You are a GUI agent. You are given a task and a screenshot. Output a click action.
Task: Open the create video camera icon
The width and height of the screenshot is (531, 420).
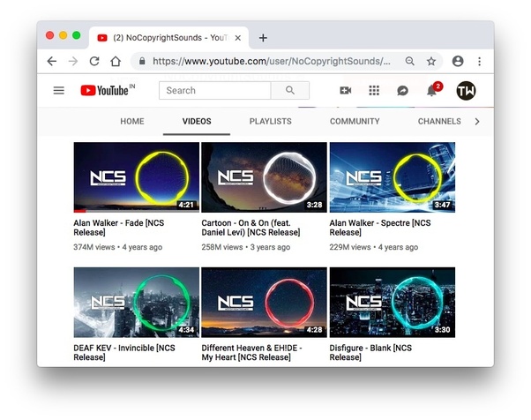tap(346, 90)
